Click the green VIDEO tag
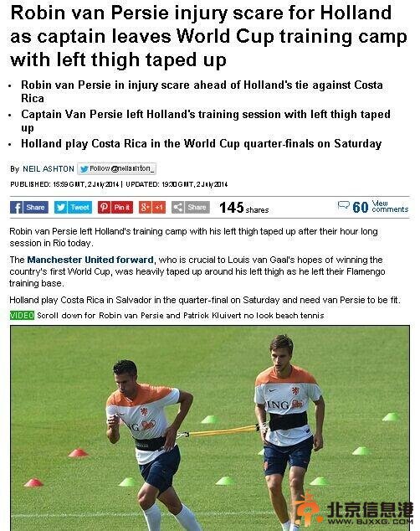This screenshot has width=420, height=531. 22,315
